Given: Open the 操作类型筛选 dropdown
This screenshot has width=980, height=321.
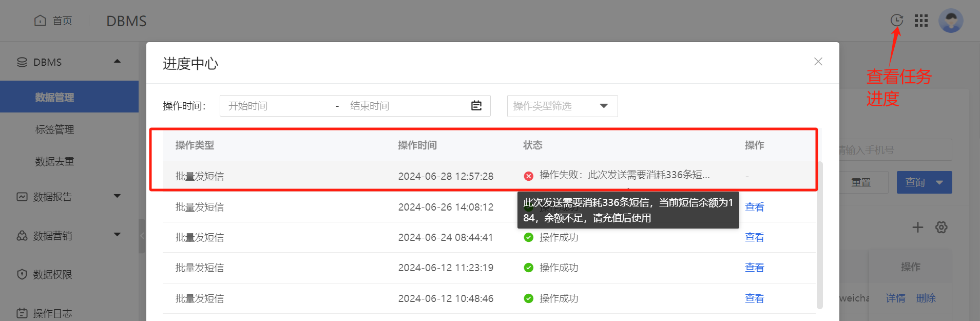Looking at the screenshot, I should [x=562, y=106].
